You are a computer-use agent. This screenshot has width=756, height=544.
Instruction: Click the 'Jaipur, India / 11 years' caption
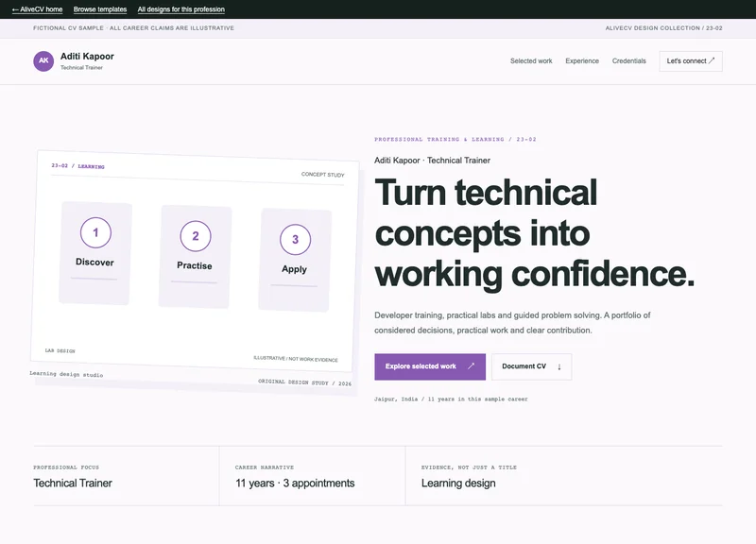pyautogui.click(x=451, y=399)
